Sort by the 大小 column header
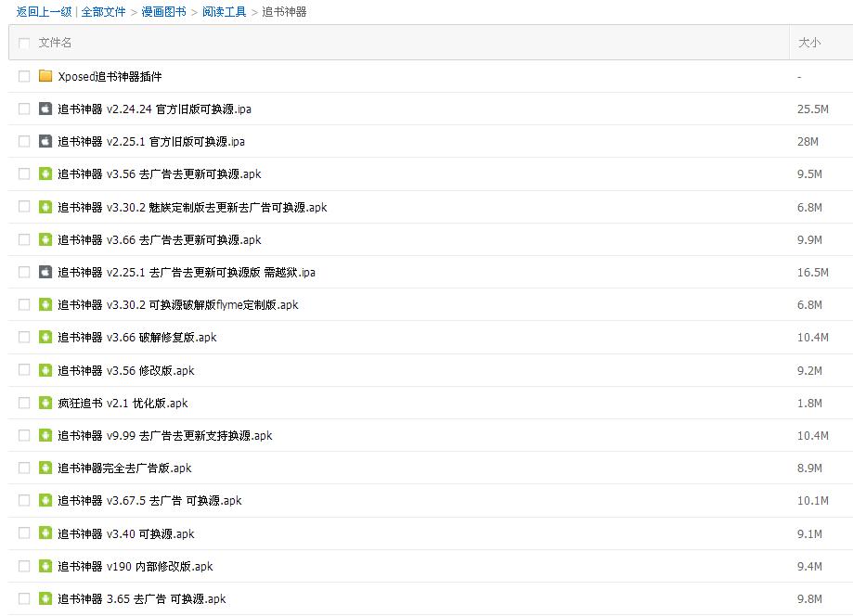The width and height of the screenshot is (853, 616). pos(809,43)
